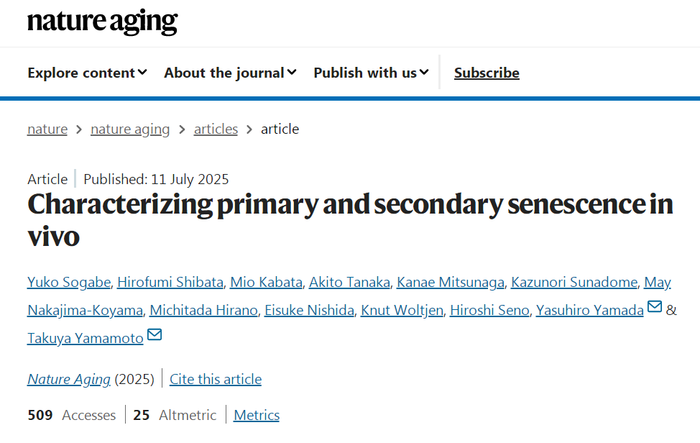The height and width of the screenshot is (443, 700).
Task: View author Yuko Sogabe
Action: click(x=69, y=282)
